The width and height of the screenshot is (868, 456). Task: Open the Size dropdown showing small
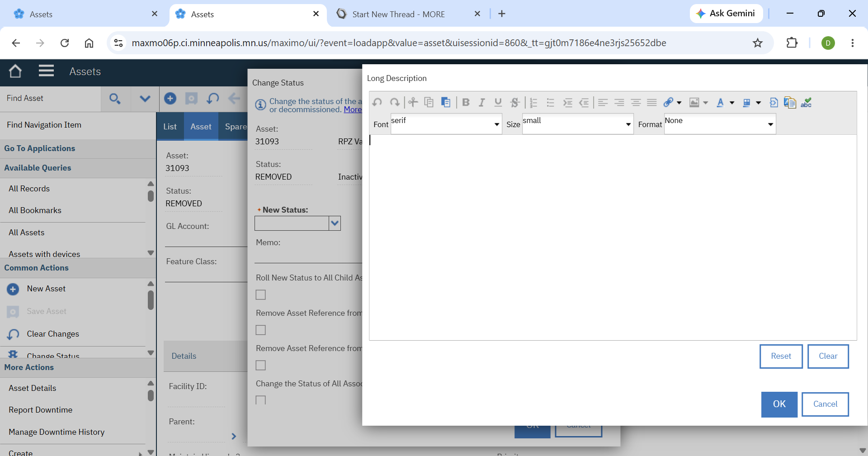point(578,124)
